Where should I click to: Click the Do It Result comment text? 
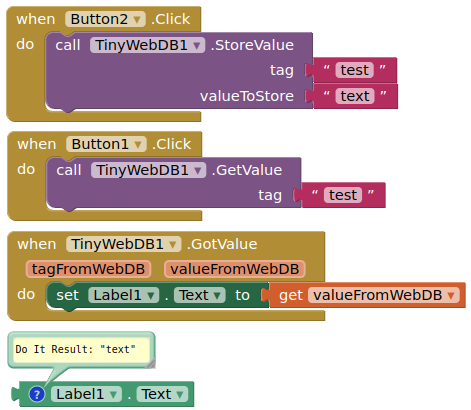(x=76, y=349)
